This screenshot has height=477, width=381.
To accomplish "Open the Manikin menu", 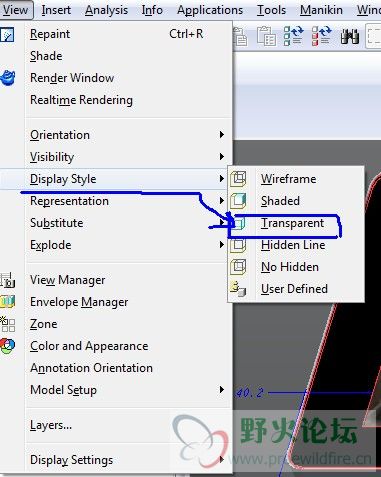I will 321,10.
